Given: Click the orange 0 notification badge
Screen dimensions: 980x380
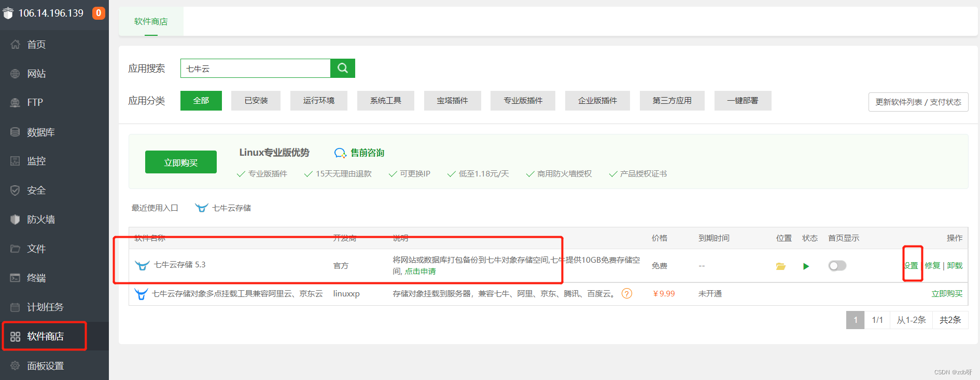Looking at the screenshot, I should tap(99, 13).
